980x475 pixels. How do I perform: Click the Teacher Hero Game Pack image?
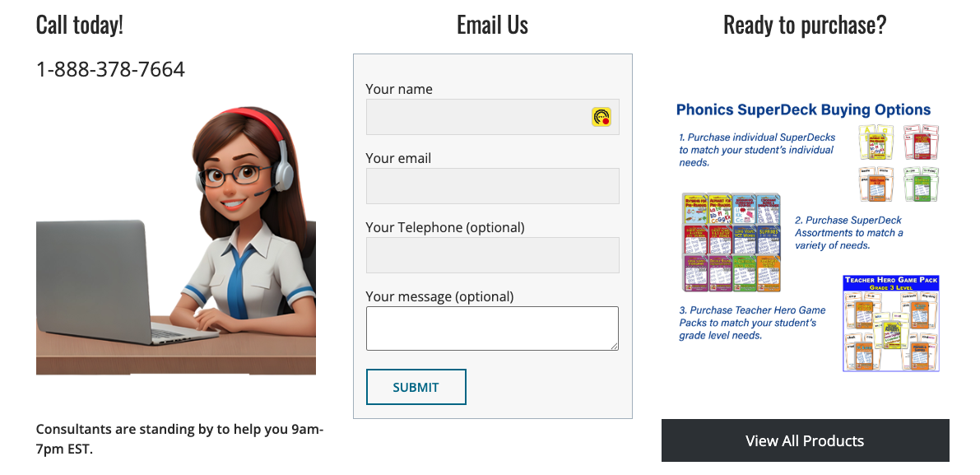(x=891, y=324)
